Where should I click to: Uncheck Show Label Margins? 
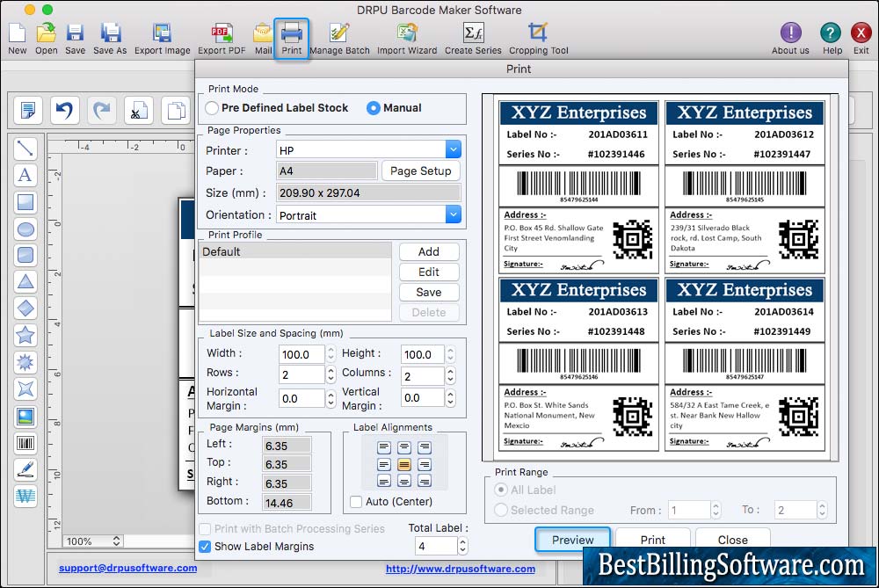pos(205,547)
